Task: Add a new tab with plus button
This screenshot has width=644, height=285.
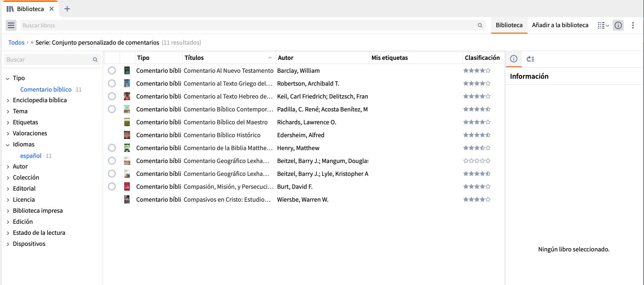Action: pos(67,9)
